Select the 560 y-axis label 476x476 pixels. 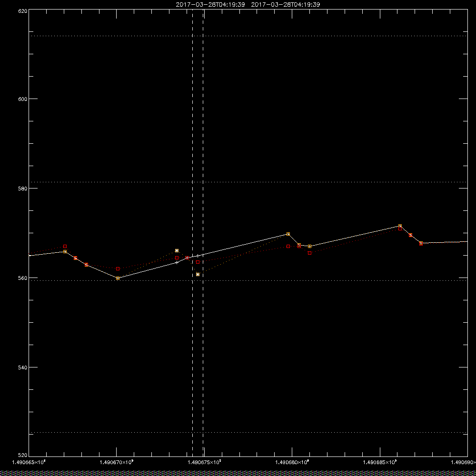coord(23,278)
